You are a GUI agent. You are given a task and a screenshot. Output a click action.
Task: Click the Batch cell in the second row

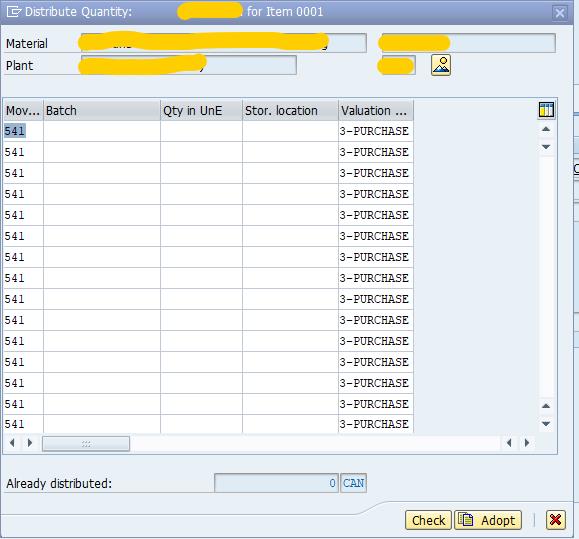click(102, 152)
